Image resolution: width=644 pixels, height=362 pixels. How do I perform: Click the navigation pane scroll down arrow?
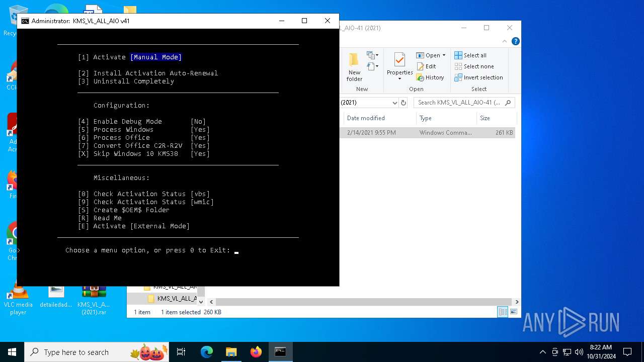201,302
